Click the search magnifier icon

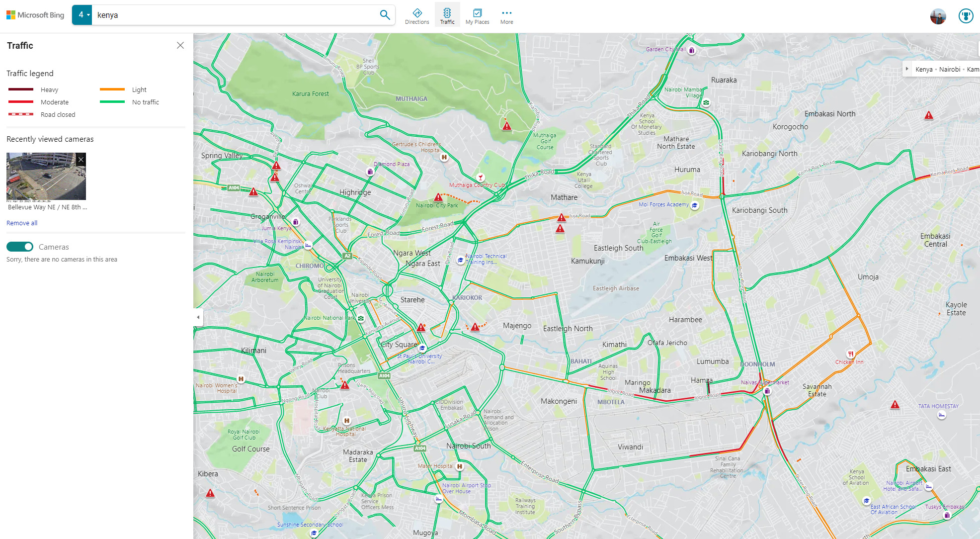click(x=385, y=15)
